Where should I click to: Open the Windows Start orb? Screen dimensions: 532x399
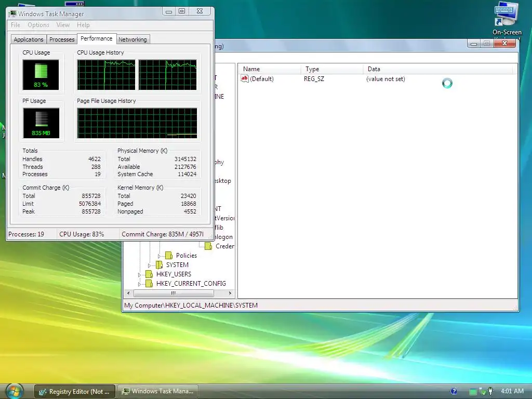pos(14,391)
